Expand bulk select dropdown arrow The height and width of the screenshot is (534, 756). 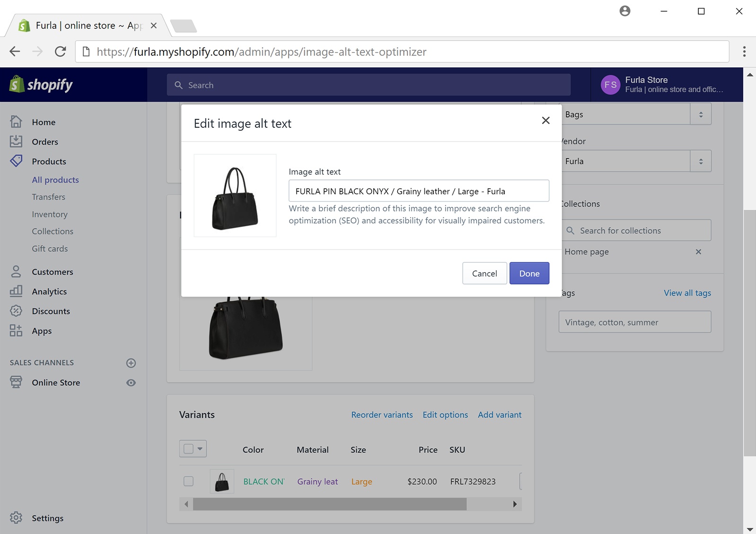200,449
